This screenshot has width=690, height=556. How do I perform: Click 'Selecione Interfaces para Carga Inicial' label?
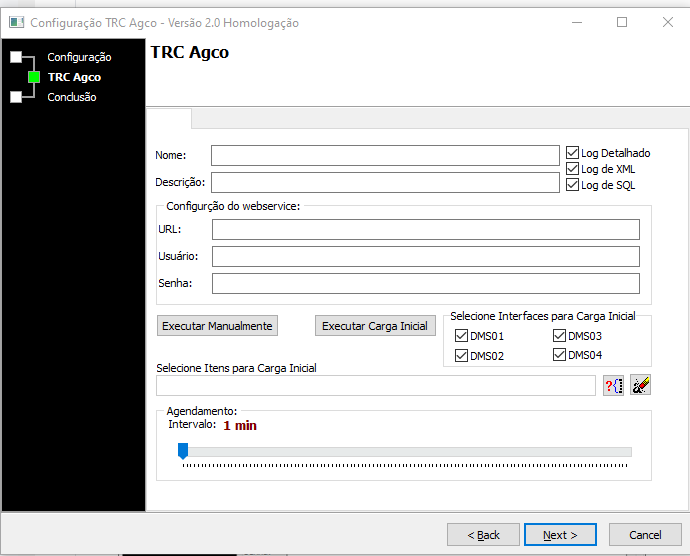pyautogui.click(x=543, y=316)
